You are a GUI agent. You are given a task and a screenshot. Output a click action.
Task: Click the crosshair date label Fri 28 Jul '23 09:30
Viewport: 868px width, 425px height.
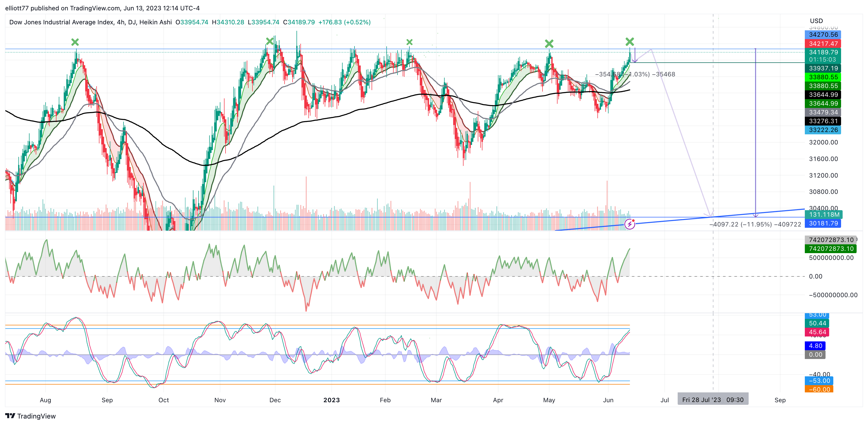pos(713,400)
